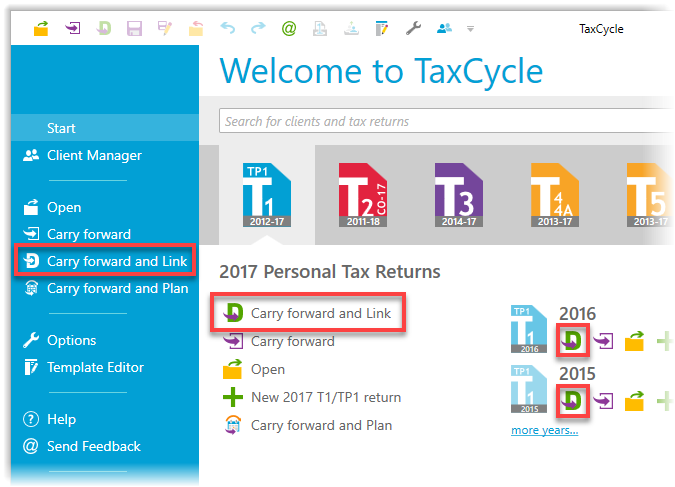Click the Carry forward icon in the quick access toolbar
Screen dimensions: 675x487
pos(73,28)
